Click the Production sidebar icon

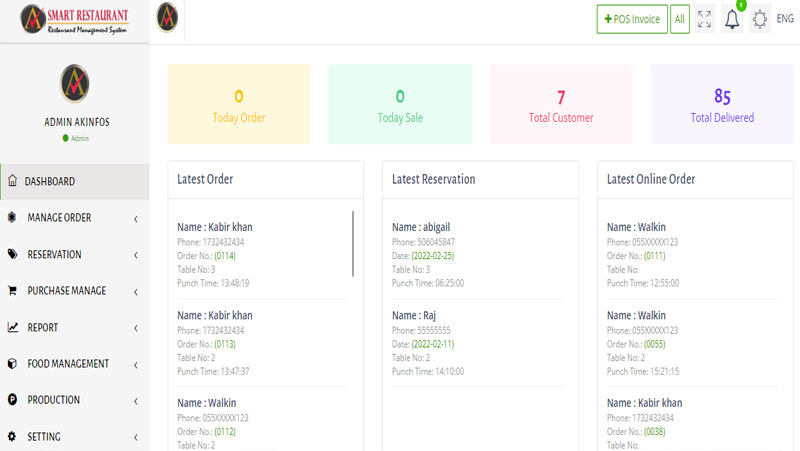point(12,400)
